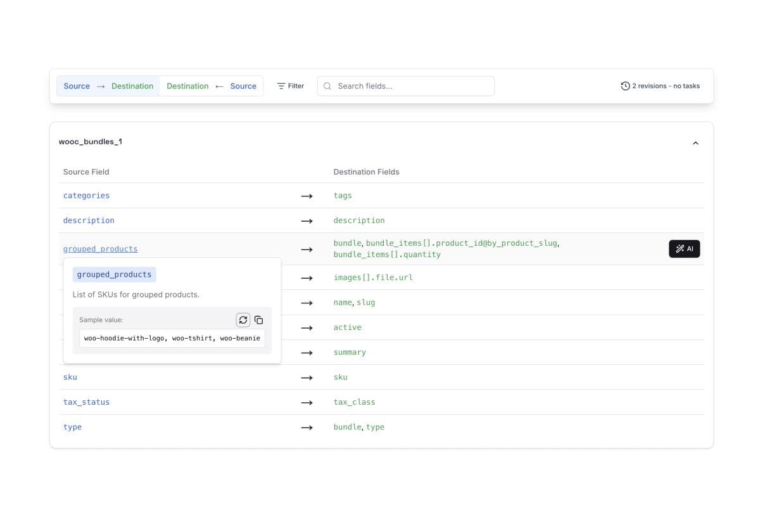Switch to the Destination ← Source view

[211, 85]
